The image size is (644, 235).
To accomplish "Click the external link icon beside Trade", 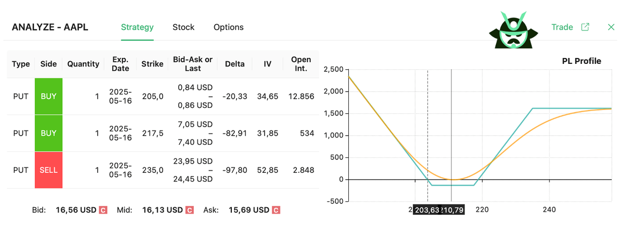I will (x=585, y=27).
